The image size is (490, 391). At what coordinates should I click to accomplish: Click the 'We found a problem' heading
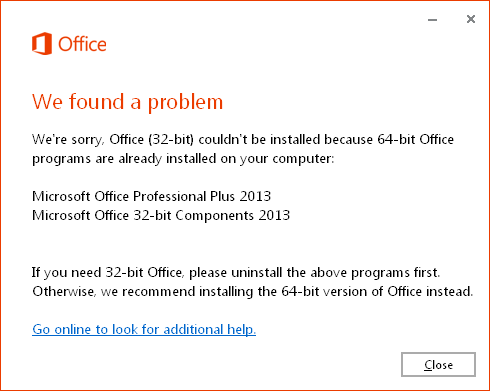(x=127, y=102)
